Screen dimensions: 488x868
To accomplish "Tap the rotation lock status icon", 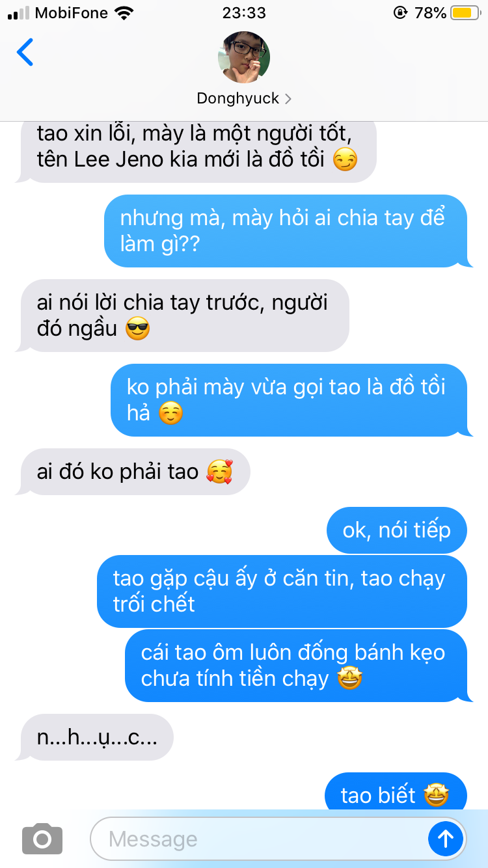I will 400,12.
